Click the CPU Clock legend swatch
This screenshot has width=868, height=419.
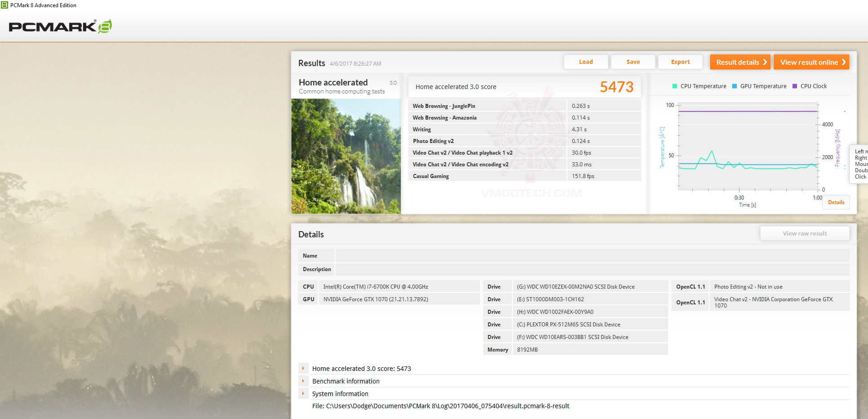click(x=795, y=86)
